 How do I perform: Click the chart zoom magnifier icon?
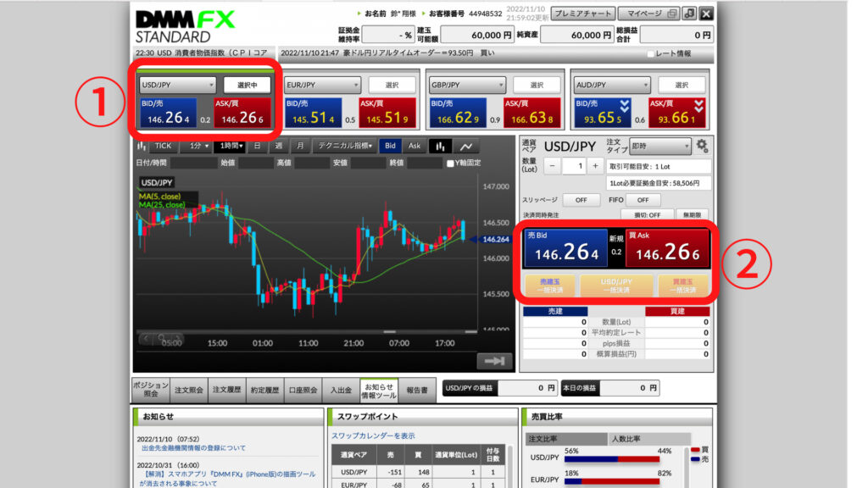click(162, 337)
